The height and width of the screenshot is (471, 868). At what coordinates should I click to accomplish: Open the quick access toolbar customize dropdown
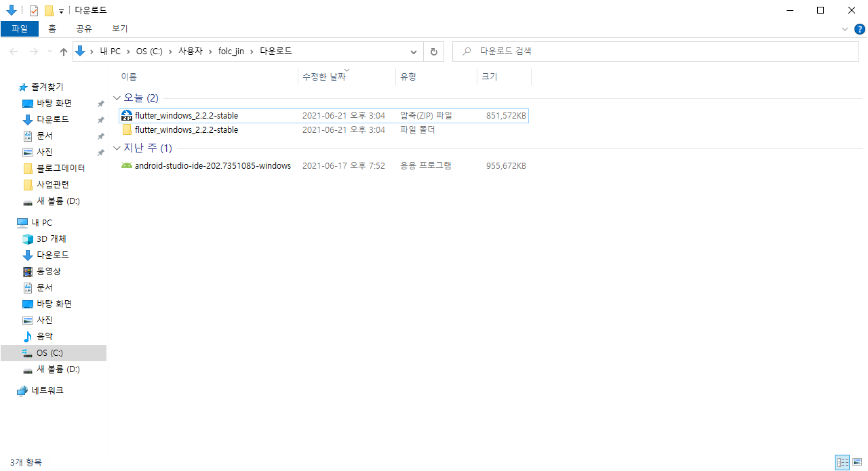click(x=61, y=11)
